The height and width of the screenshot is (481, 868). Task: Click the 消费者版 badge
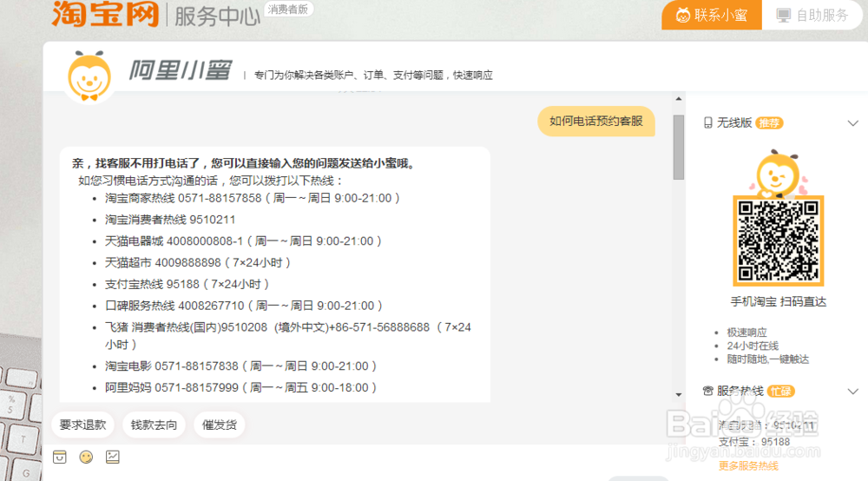point(288,10)
